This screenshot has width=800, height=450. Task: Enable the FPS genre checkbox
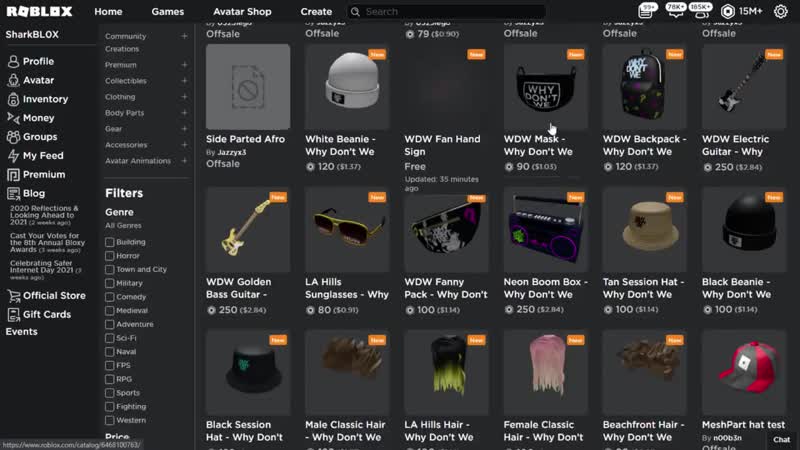(x=110, y=366)
